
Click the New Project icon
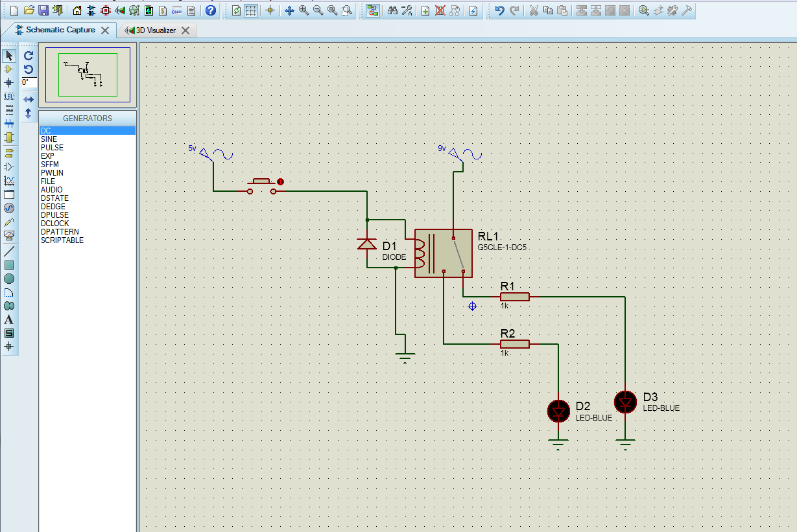tap(14, 10)
